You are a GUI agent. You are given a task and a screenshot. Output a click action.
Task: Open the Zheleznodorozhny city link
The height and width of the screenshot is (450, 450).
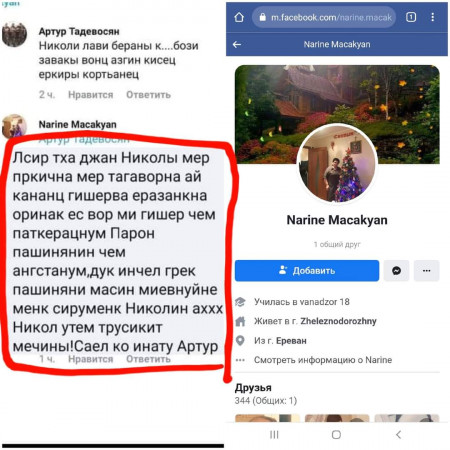tap(338, 321)
